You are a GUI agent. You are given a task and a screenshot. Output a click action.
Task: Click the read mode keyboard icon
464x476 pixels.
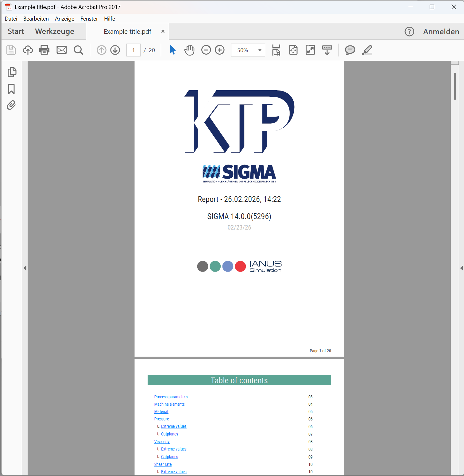click(327, 50)
